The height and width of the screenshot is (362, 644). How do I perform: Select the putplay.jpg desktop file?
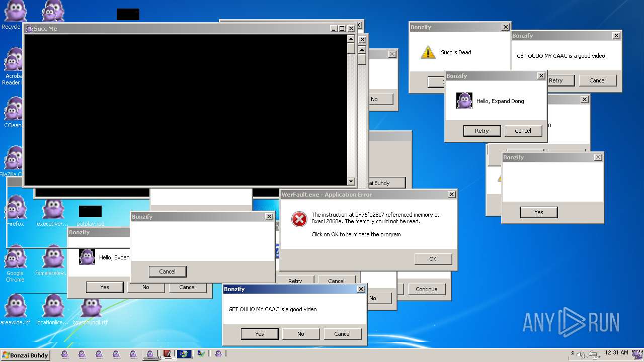click(91, 215)
